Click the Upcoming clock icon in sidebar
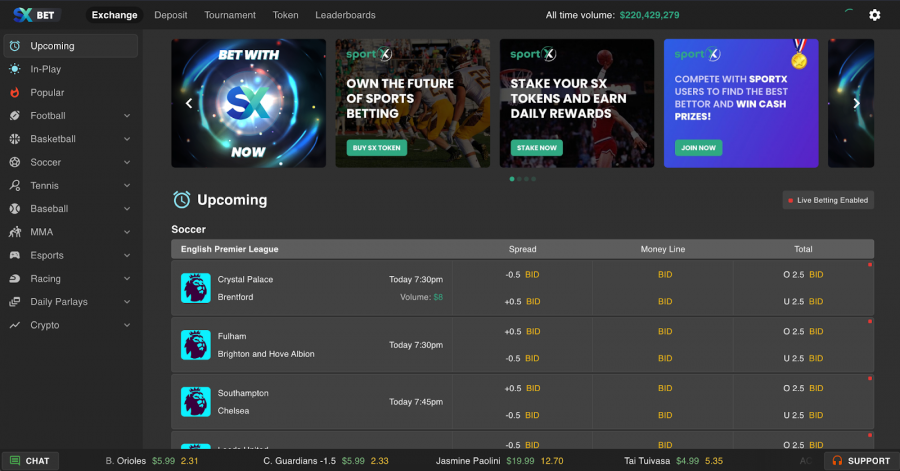900x471 pixels. coord(15,46)
